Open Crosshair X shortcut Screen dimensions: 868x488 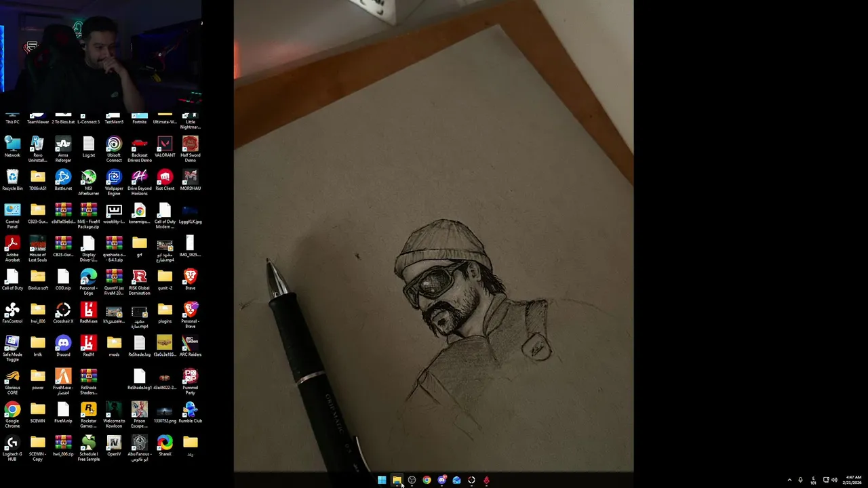(x=63, y=313)
